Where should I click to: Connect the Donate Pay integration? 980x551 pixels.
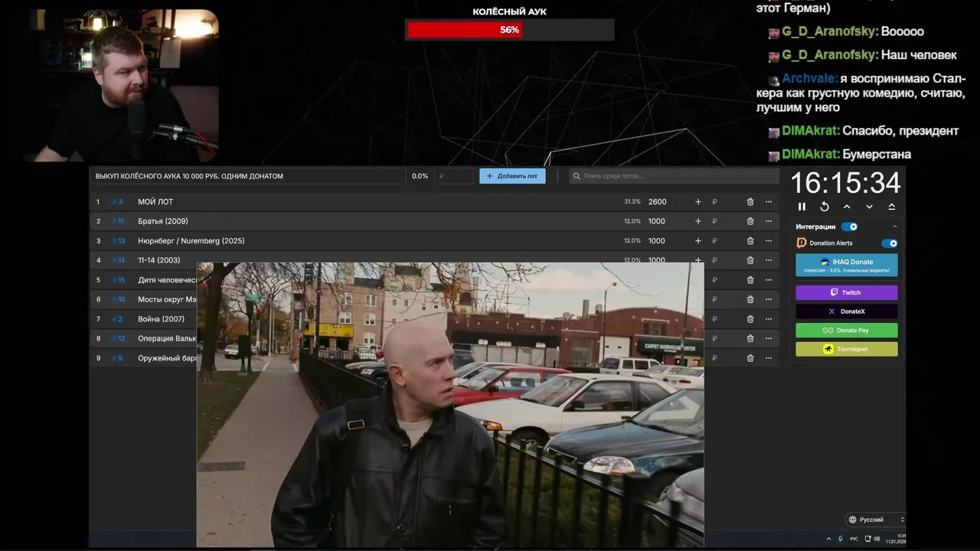(846, 331)
